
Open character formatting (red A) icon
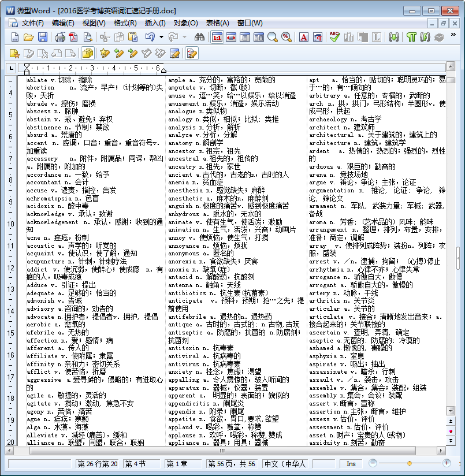pos(303,37)
